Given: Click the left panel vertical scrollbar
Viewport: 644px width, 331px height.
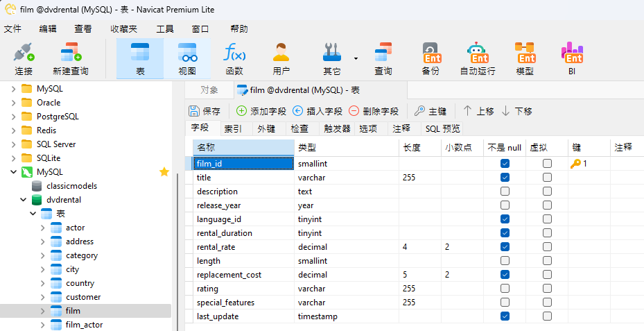Looking at the screenshot, I should (178, 252).
